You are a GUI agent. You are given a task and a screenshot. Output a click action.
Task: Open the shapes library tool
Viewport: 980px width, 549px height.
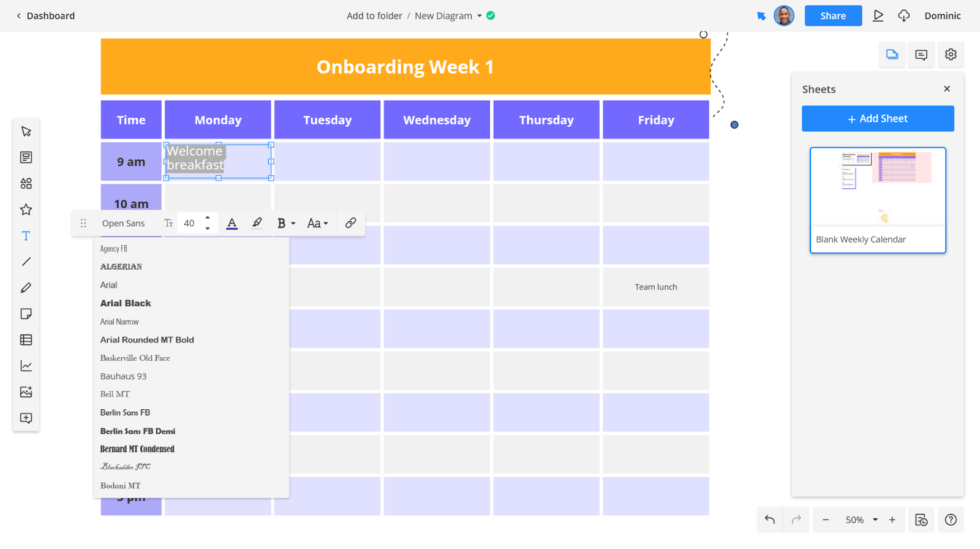tap(26, 184)
